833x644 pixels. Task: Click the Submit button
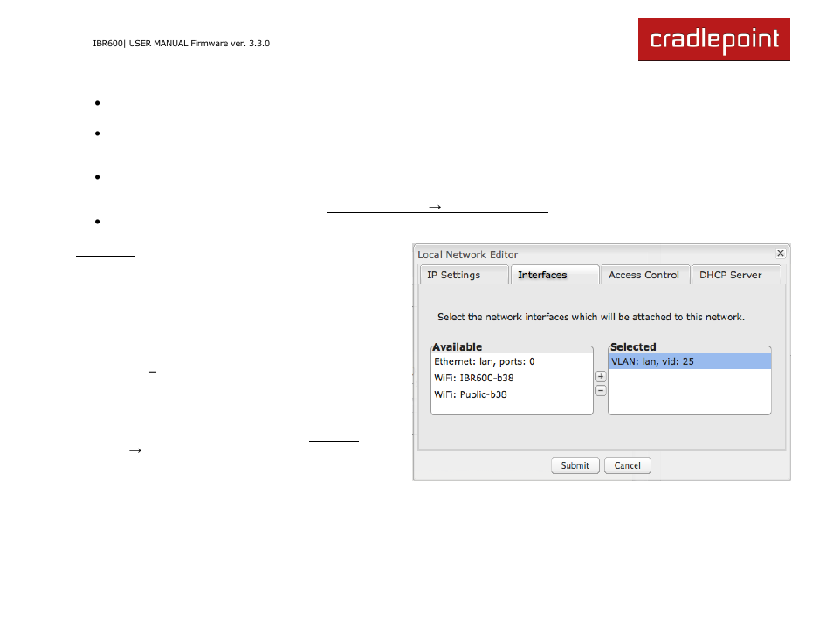point(575,466)
